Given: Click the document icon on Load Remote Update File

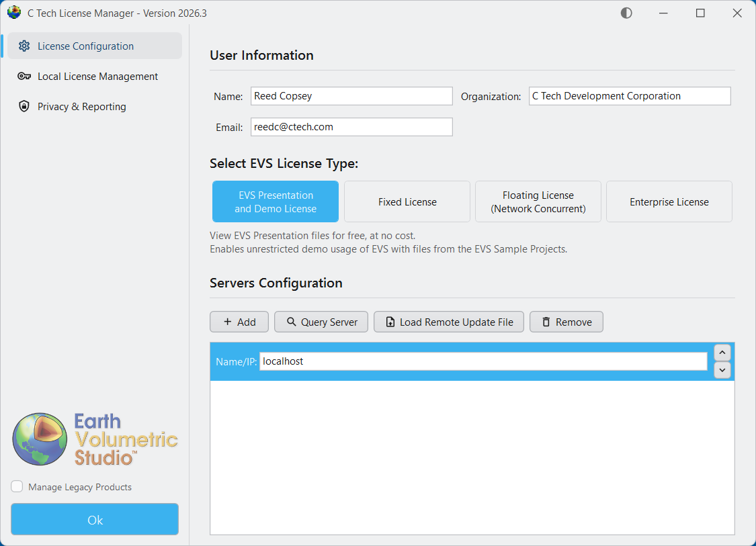Looking at the screenshot, I should tap(390, 322).
